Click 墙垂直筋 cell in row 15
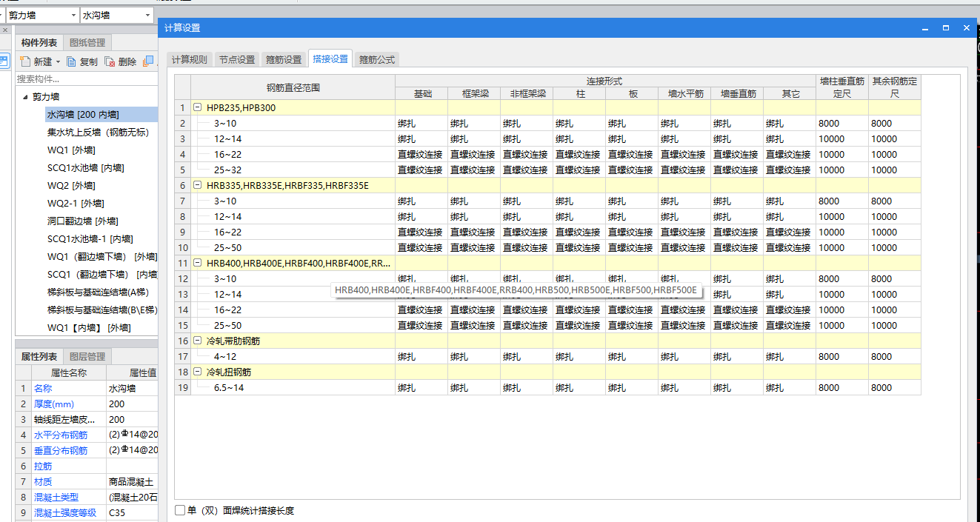This screenshot has height=522, width=980. pyautogui.click(x=737, y=326)
